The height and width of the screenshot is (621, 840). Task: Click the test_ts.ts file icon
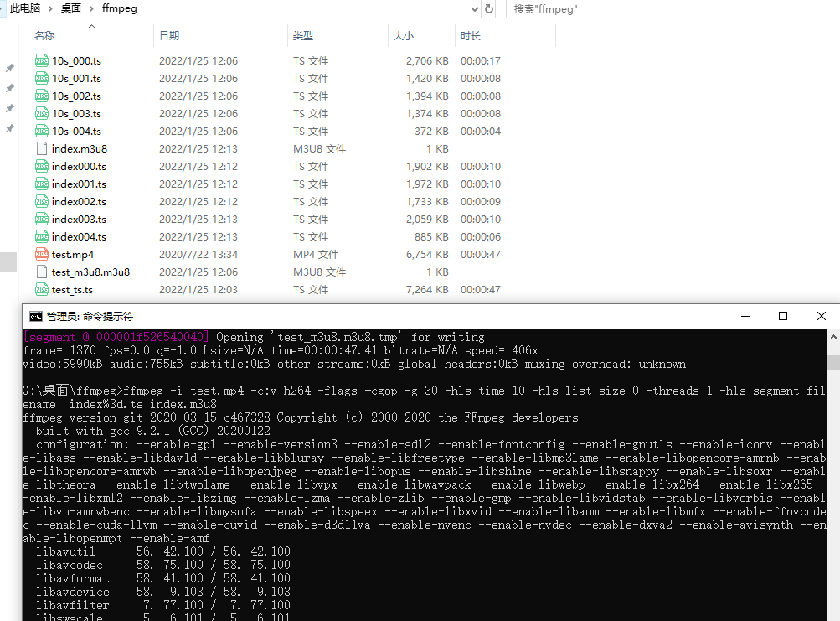[42, 290]
